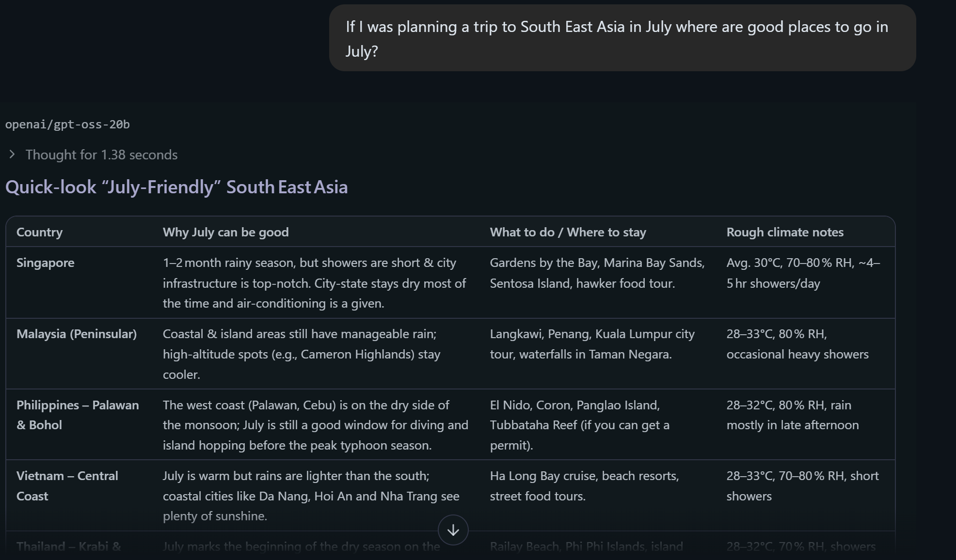
Task: Click the "Rough climate notes" column header
Action: tap(784, 232)
